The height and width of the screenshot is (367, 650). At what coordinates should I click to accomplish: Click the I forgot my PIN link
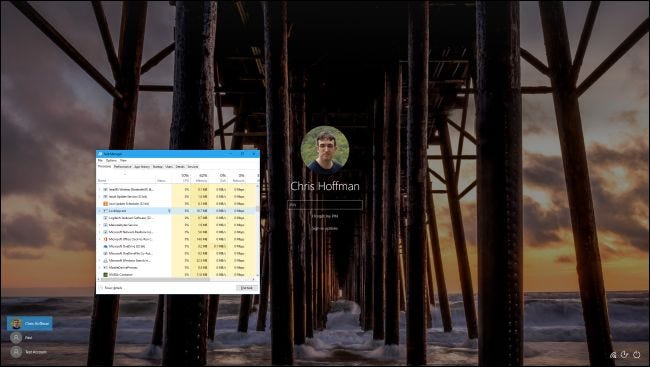tap(325, 216)
